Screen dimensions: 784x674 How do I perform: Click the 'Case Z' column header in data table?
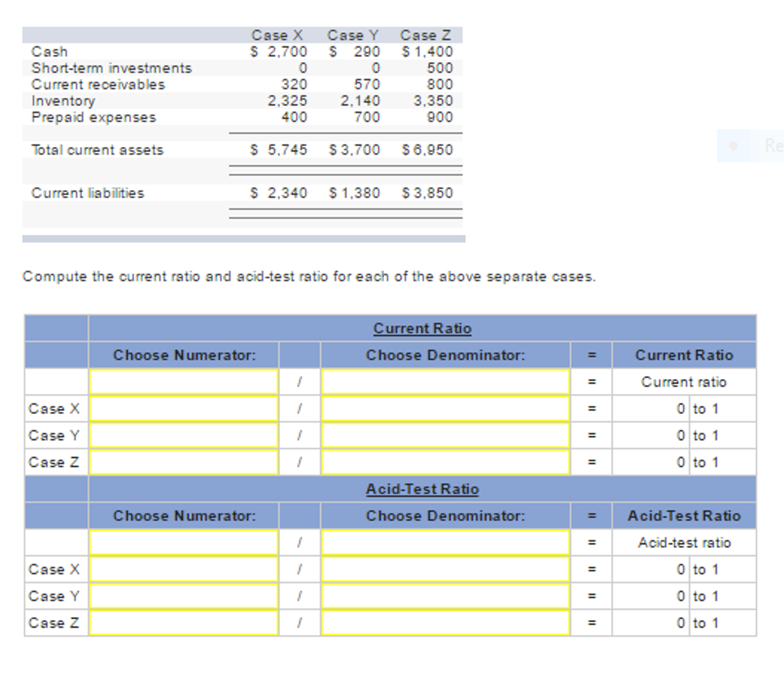425,35
